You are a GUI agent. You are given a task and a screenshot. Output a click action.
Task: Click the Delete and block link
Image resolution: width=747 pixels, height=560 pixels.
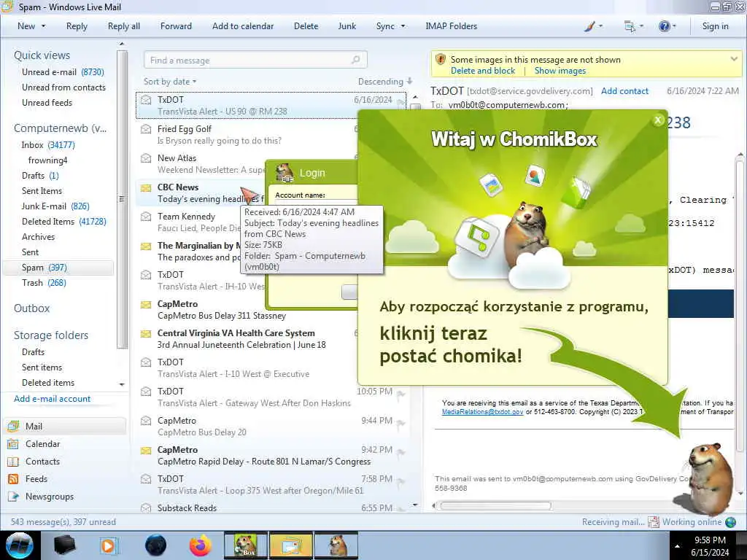click(483, 71)
